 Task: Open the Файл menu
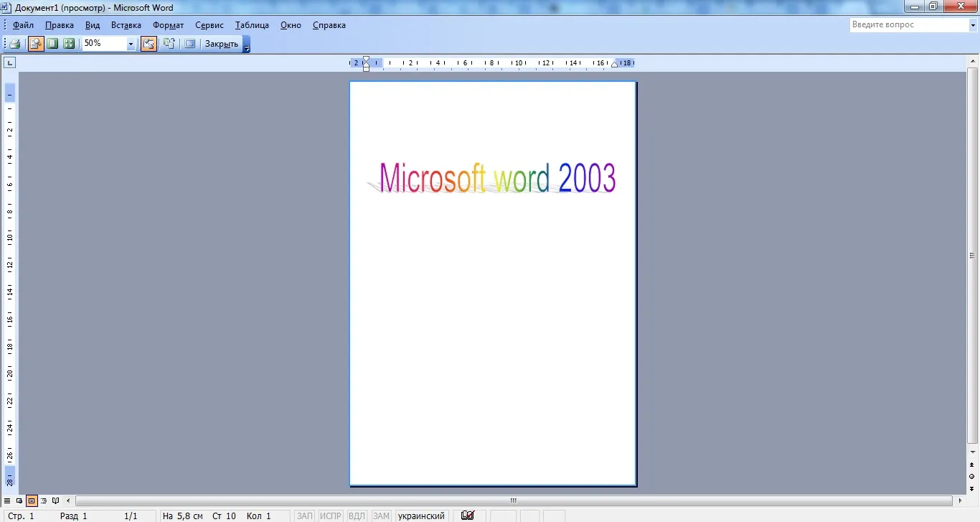point(23,25)
